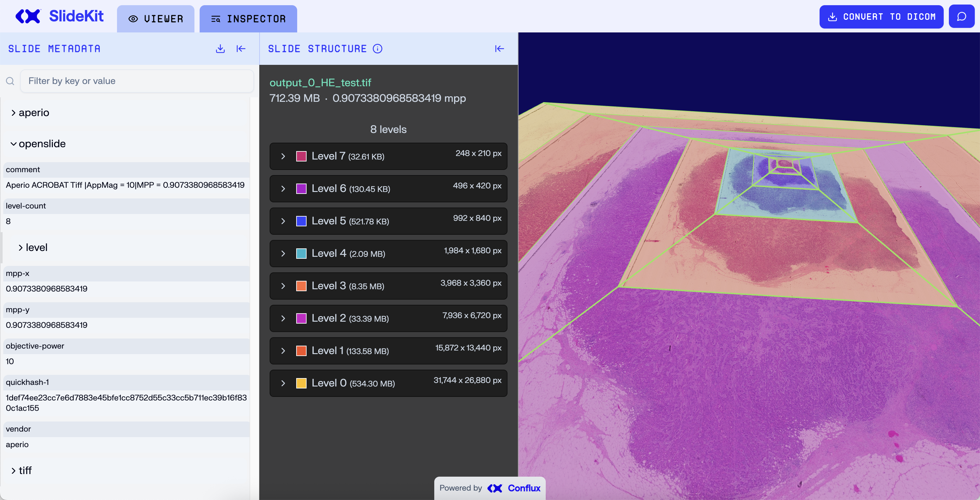The image size is (980, 500).
Task: Download the slide metadata
Action: point(220,48)
